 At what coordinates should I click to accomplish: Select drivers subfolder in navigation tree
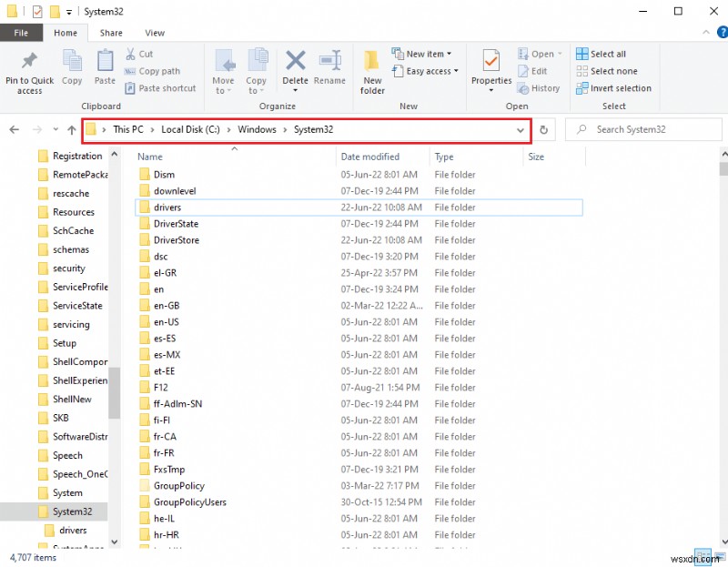click(x=73, y=530)
